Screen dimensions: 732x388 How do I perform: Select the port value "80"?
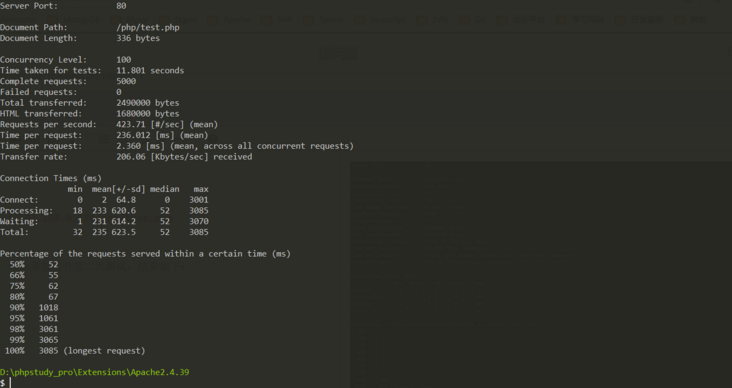pos(121,6)
